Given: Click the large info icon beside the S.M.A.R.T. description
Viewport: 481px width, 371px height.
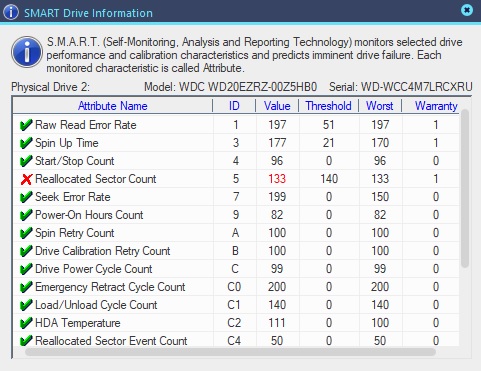Looking at the screenshot, I should pyautogui.click(x=27, y=52).
